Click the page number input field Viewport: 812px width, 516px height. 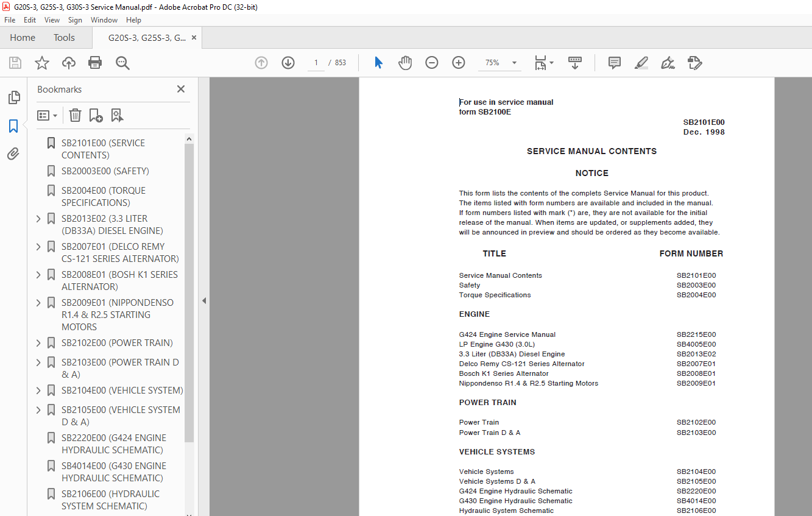point(316,63)
